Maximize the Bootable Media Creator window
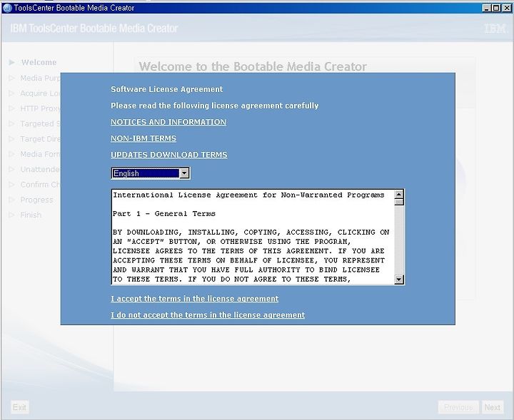 [x=496, y=8]
